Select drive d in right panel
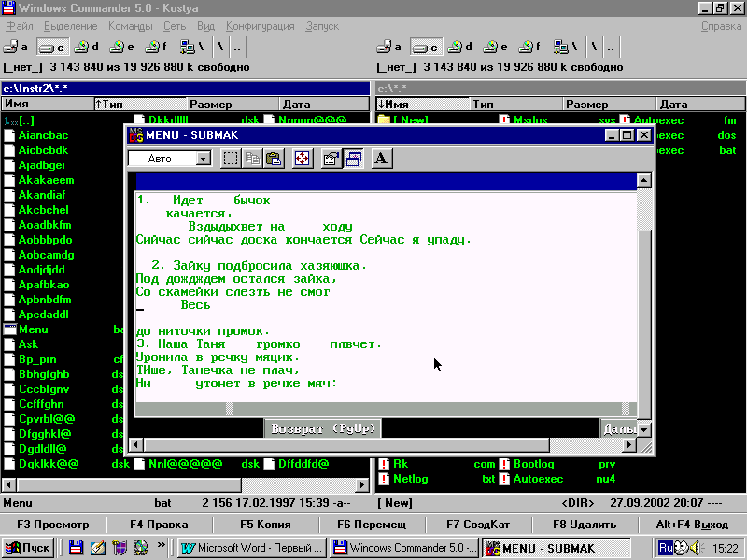Viewport: 747px width, 560px height. 460,47
